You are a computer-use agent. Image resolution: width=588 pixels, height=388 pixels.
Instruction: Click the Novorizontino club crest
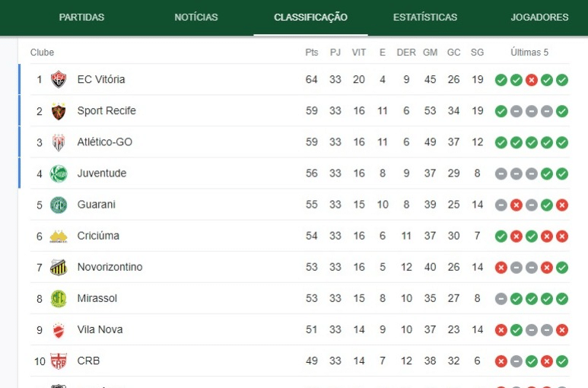click(x=59, y=267)
